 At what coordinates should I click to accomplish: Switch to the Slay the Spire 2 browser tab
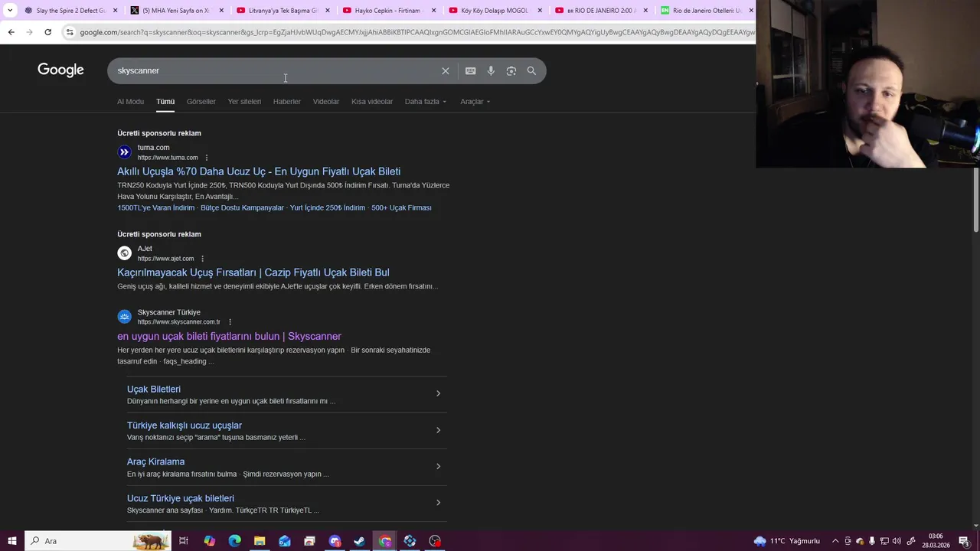pyautogui.click(x=70, y=11)
